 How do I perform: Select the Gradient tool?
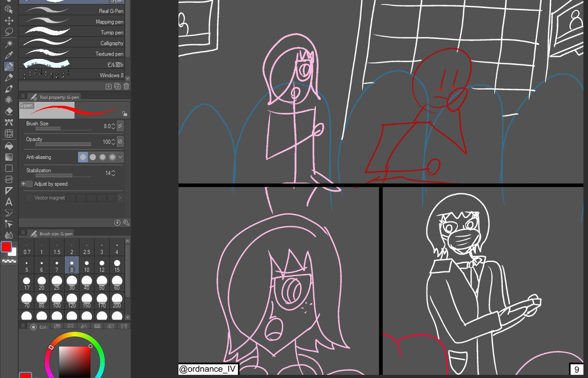click(8, 157)
